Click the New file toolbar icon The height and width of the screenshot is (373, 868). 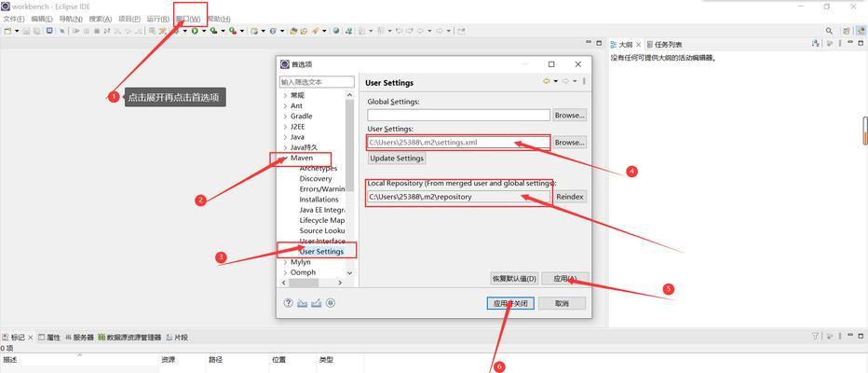[x=7, y=31]
